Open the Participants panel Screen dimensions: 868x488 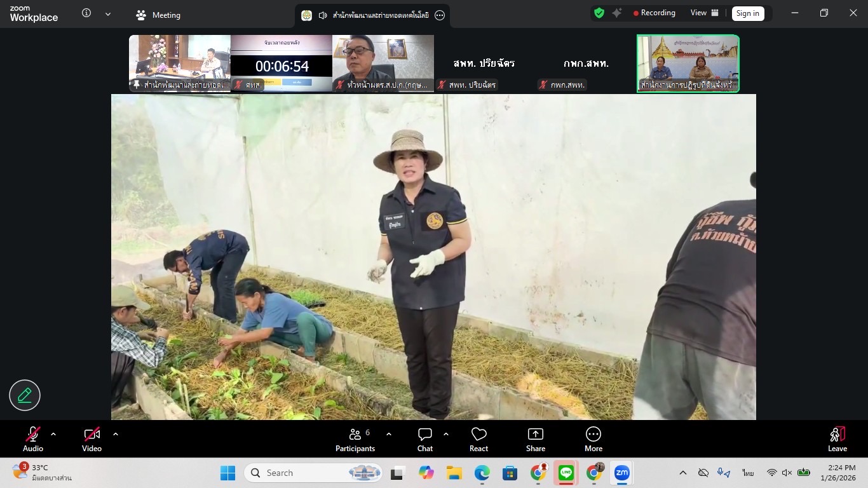click(x=355, y=438)
